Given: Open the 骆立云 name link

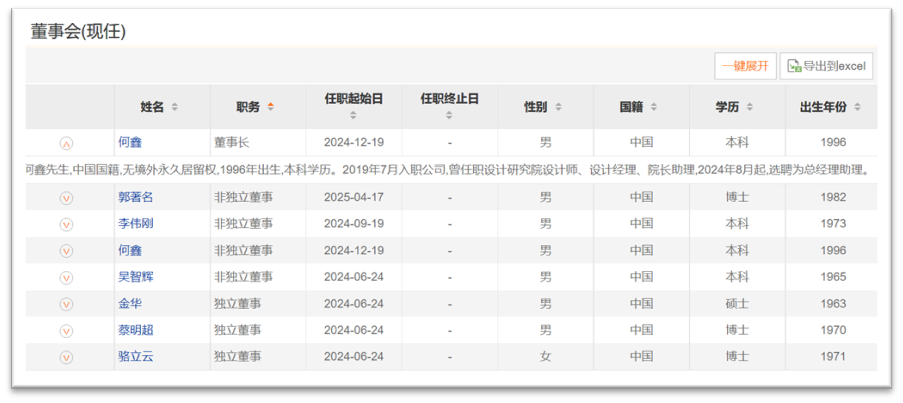Looking at the screenshot, I should click(x=136, y=356).
